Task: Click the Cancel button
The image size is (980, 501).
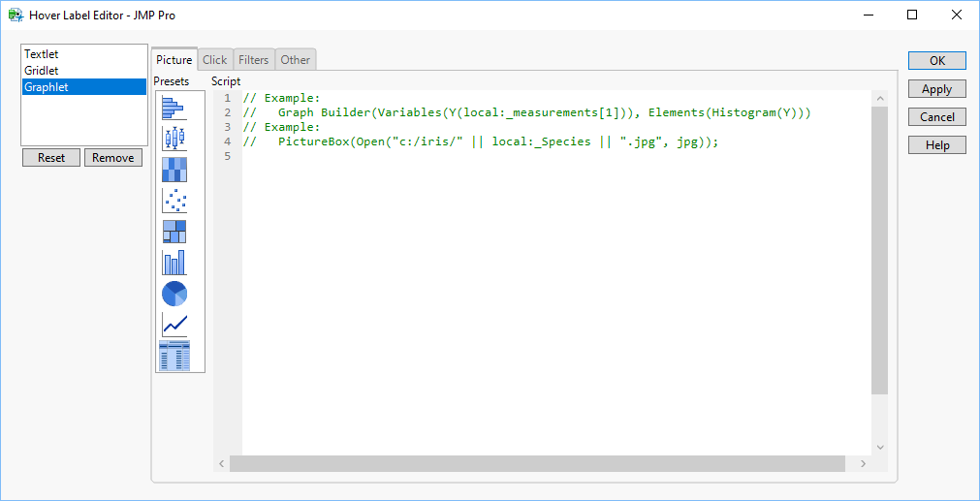Action: [937, 117]
